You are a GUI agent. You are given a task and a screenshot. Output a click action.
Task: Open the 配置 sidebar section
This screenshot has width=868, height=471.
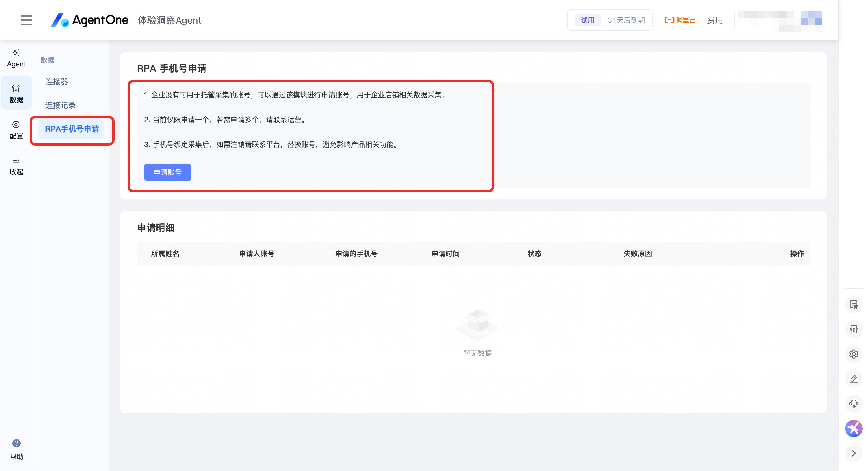coord(16,130)
